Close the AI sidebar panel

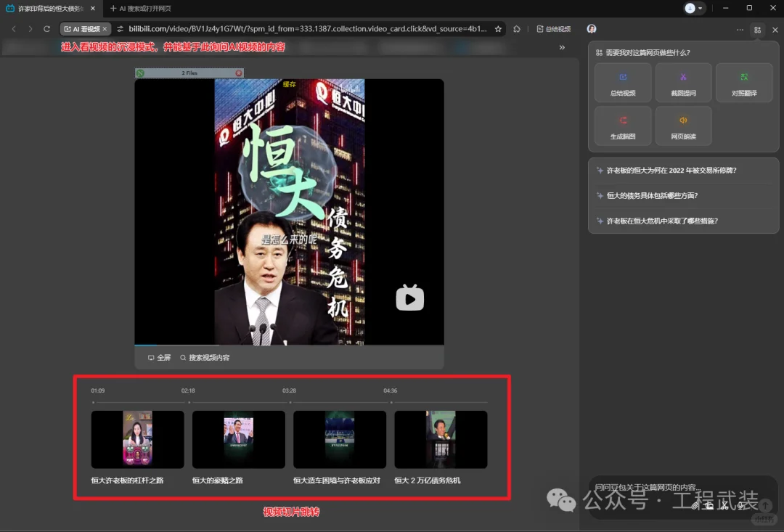pos(775,30)
